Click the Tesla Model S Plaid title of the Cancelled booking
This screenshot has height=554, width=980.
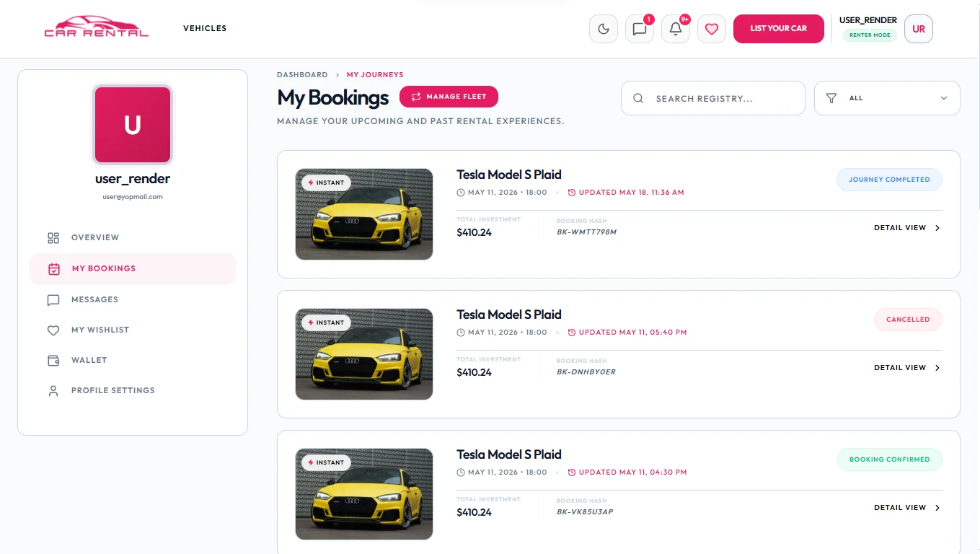pos(509,315)
